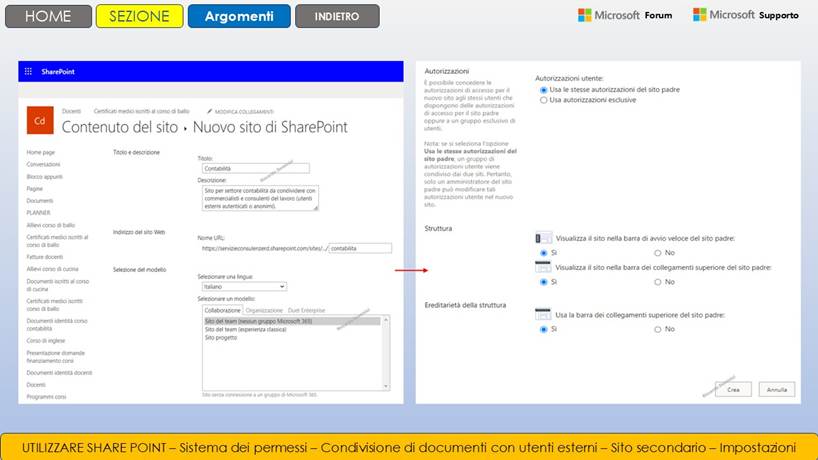The image size is (818, 460).
Task: Click the Descrizione text area
Action: [260, 198]
